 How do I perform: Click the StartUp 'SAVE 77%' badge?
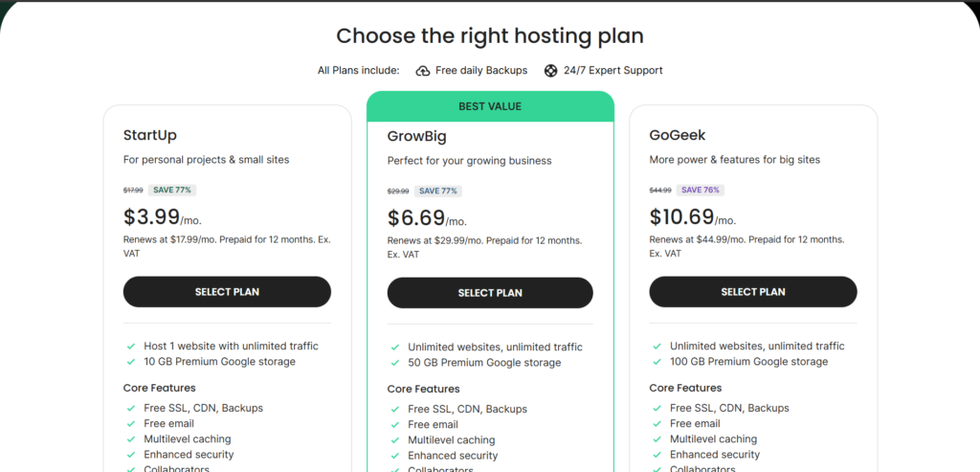[171, 190]
